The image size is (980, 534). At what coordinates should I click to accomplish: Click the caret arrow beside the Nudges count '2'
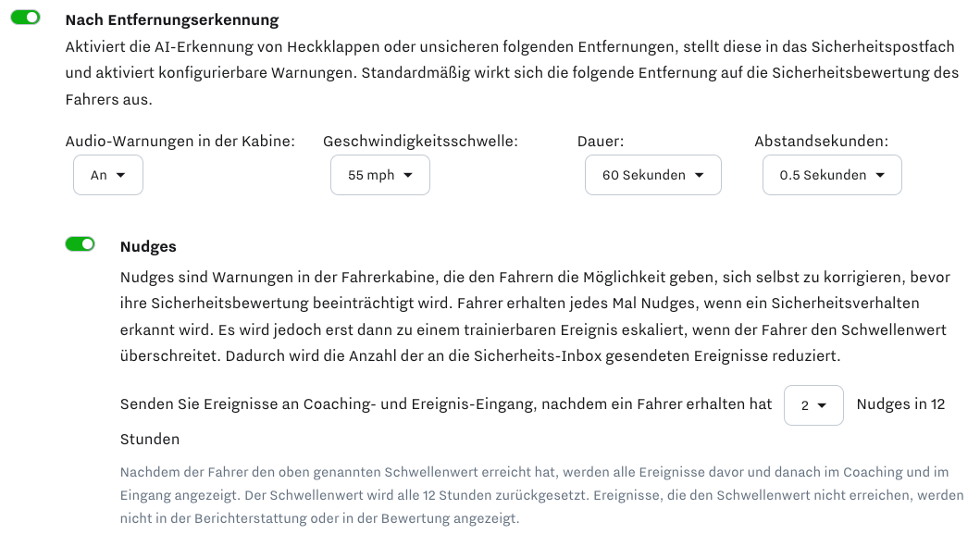pos(822,405)
